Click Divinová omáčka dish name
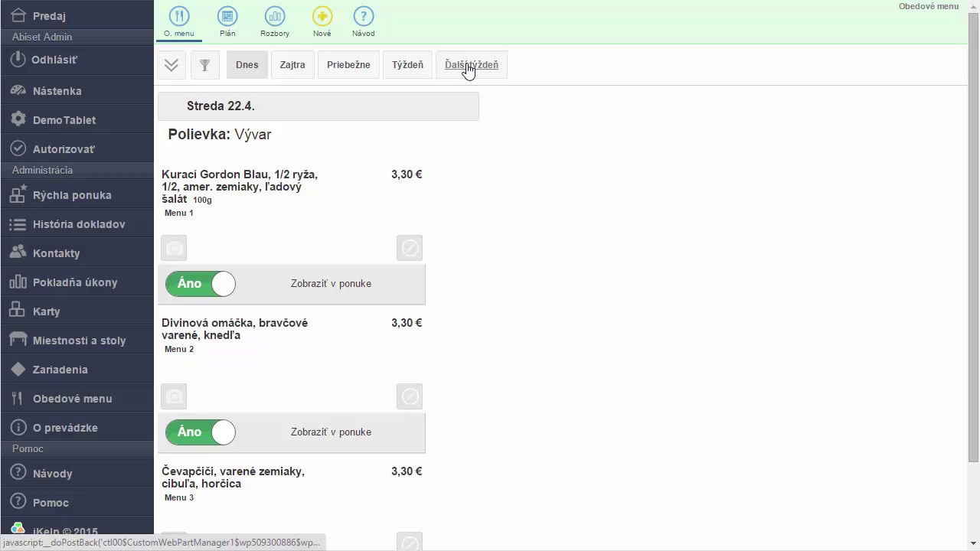 point(234,329)
